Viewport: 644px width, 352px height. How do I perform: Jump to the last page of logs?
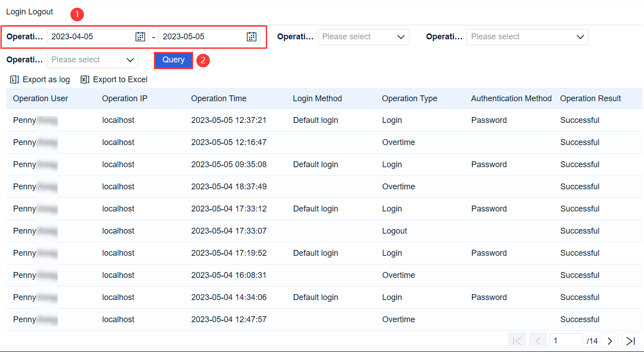click(630, 340)
